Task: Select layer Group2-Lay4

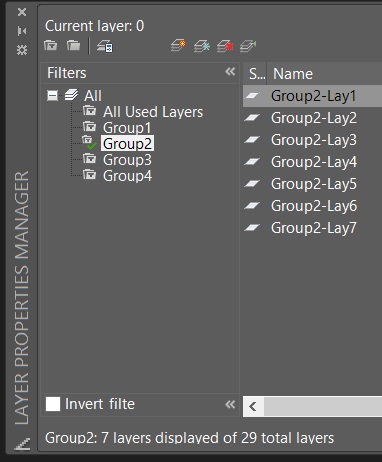Action: click(x=314, y=162)
